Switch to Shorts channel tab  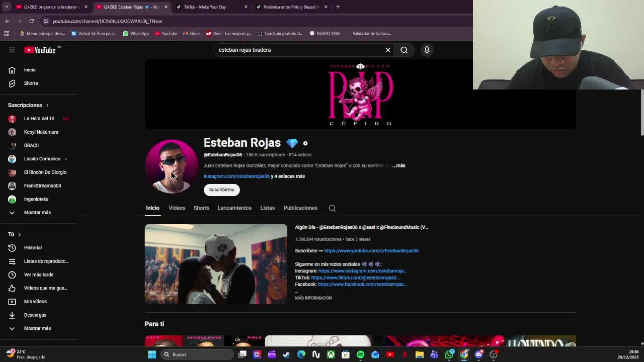(201, 208)
